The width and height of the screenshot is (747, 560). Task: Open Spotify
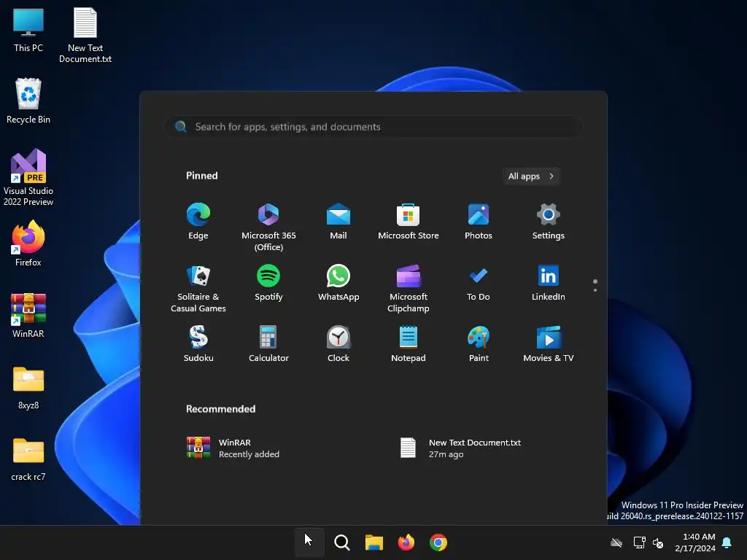[268, 283]
